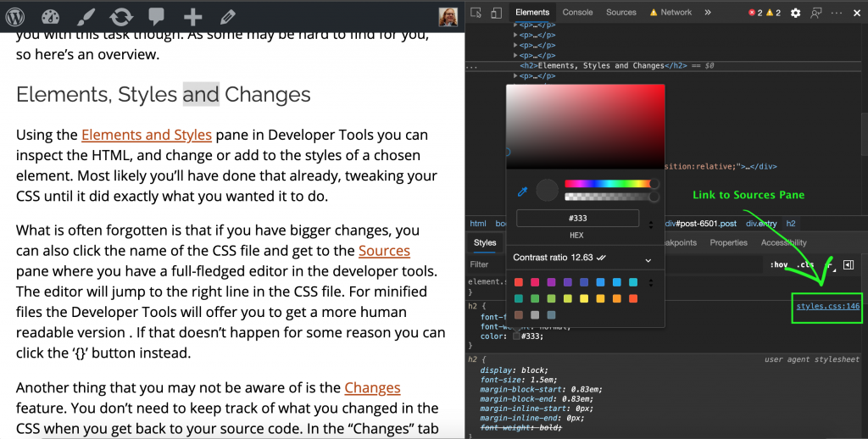Choose the cyan palette swatch

coord(633,282)
